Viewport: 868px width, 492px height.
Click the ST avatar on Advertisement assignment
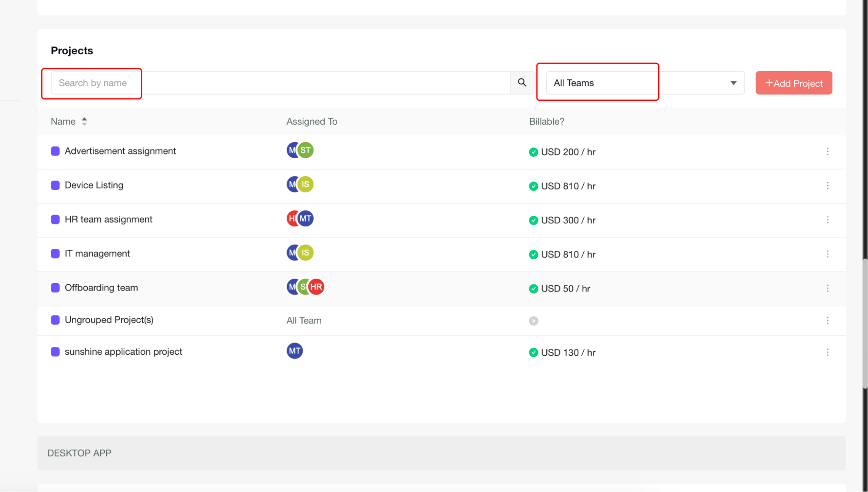pyautogui.click(x=306, y=150)
